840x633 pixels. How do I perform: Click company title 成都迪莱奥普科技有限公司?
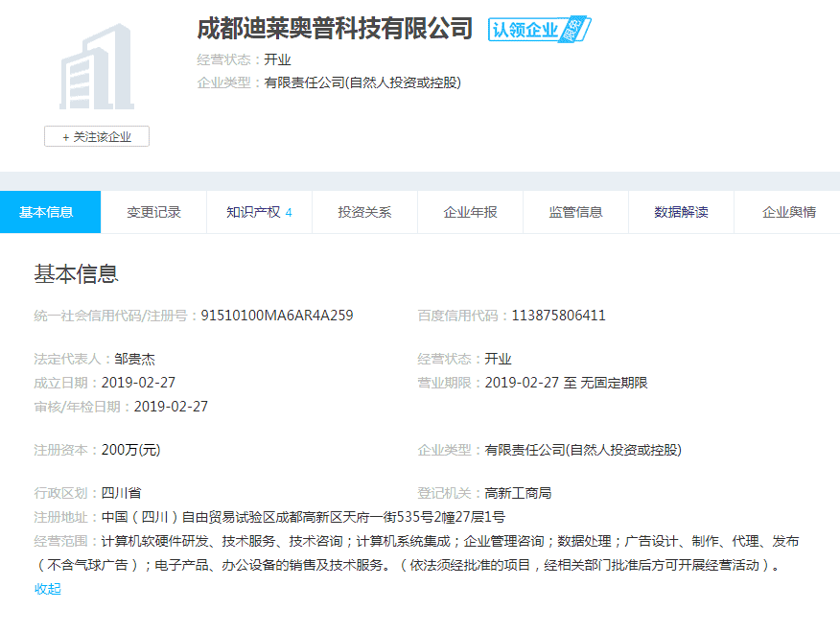335,29
